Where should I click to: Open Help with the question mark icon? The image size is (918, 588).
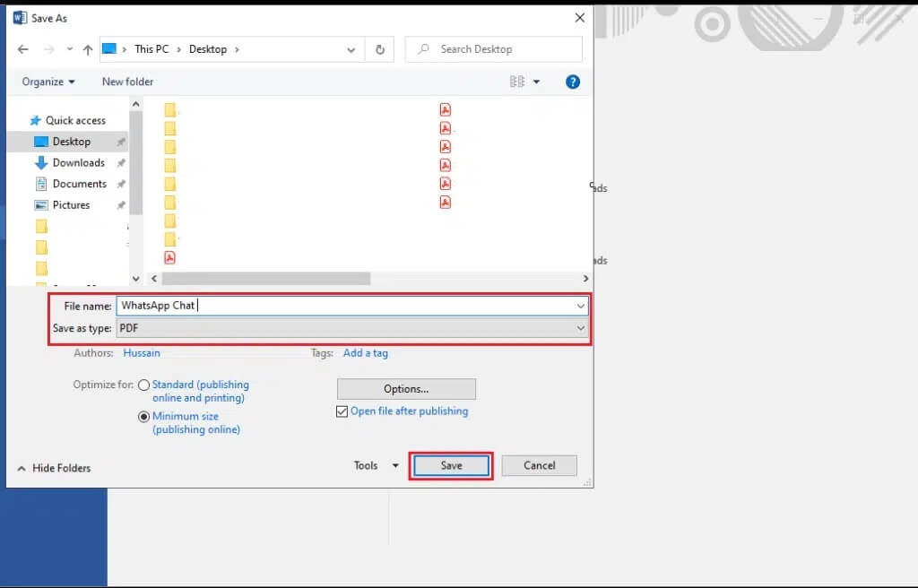coord(573,82)
